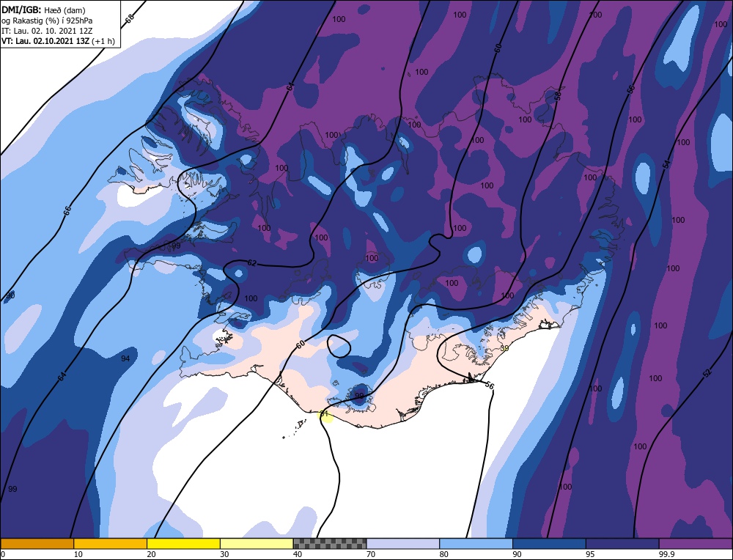Image resolution: width=733 pixels, height=560 pixels.
Task: Click the contour label 52
Action: [x=707, y=374]
